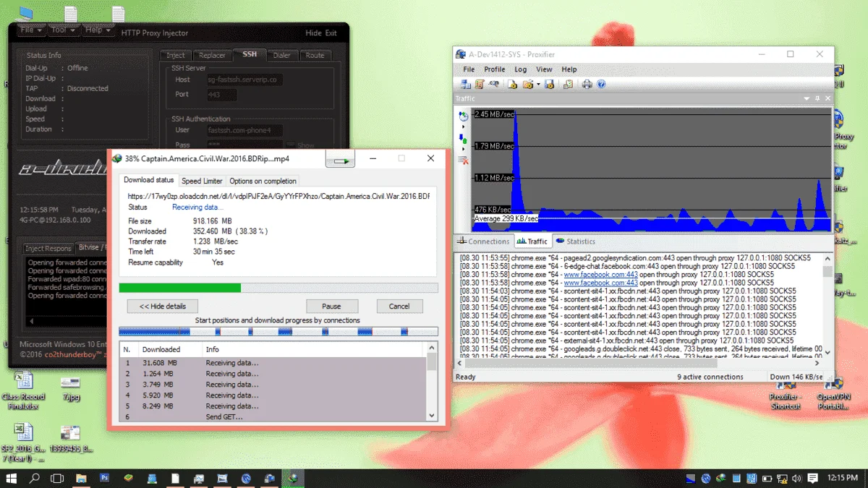Click "9 active connections" in Proxifier status bar
This screenshot has width=868, height=488.
tap(710, 377)
